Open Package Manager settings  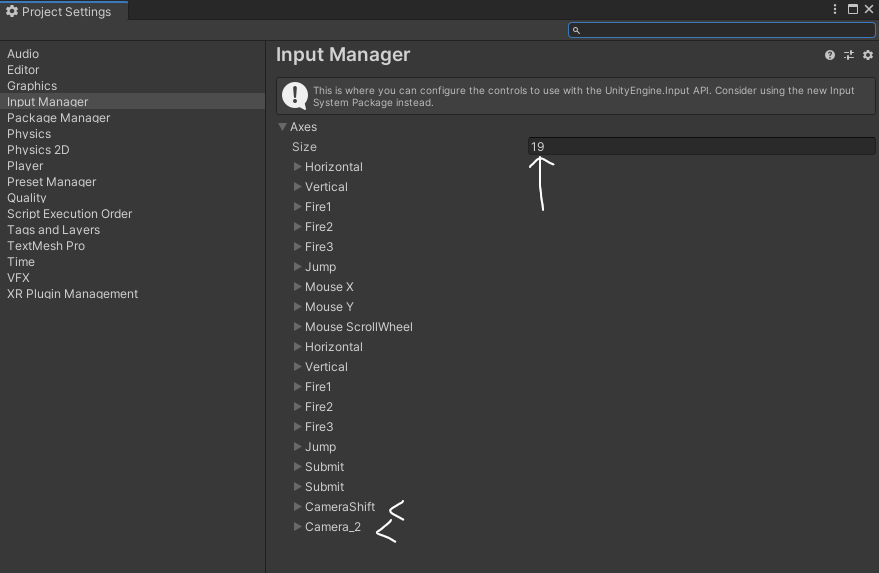coord(58,118)
